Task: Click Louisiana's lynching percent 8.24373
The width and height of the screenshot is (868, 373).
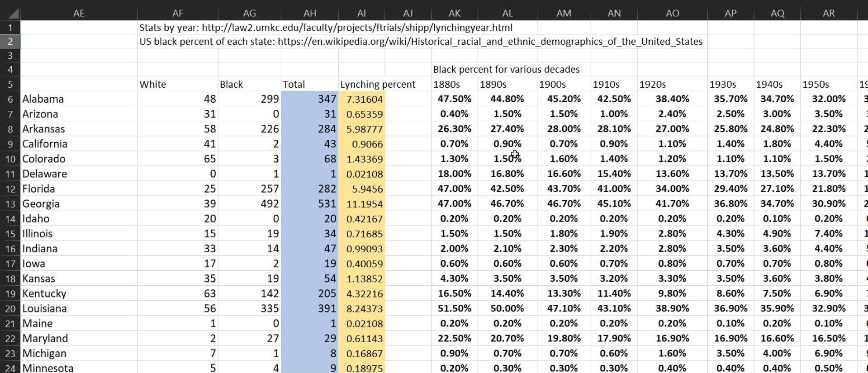Action: pyautogui.click(x=361, y=309)
